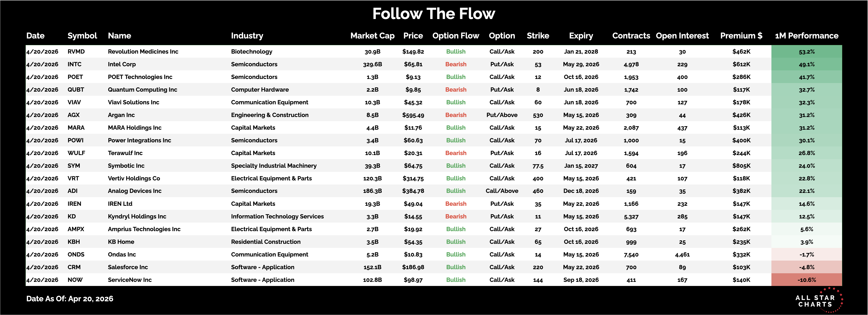Click the Expiry column header
The width and height of the screenshot is (868, 315).
pos(581,36)
